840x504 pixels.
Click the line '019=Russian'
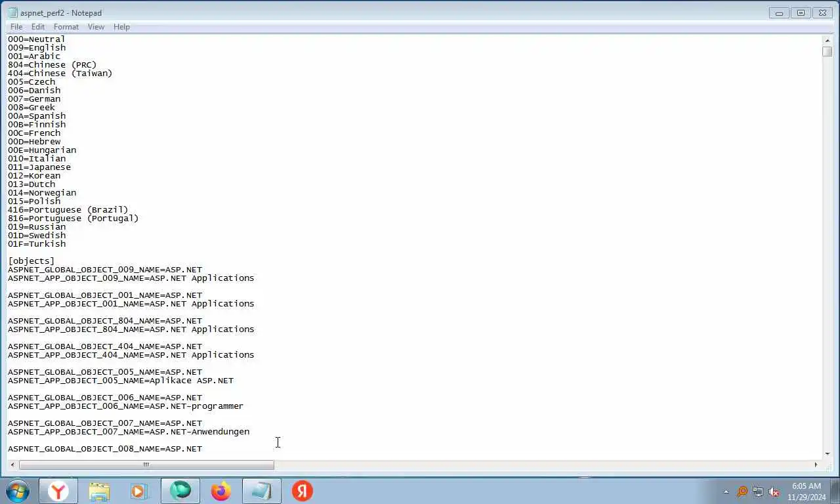(x=37, y=227)
